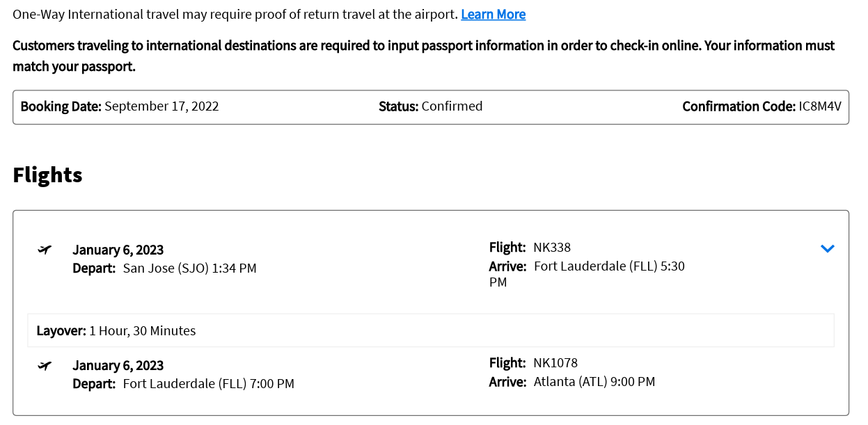This screenshot has height=425, width=868.
Task: Select the San Jose (SJO) 1:34 PM departure
Action: point(189,268)
